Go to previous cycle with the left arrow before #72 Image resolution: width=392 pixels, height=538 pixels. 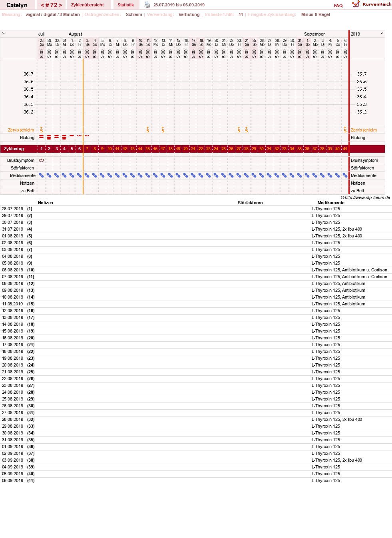42,5
